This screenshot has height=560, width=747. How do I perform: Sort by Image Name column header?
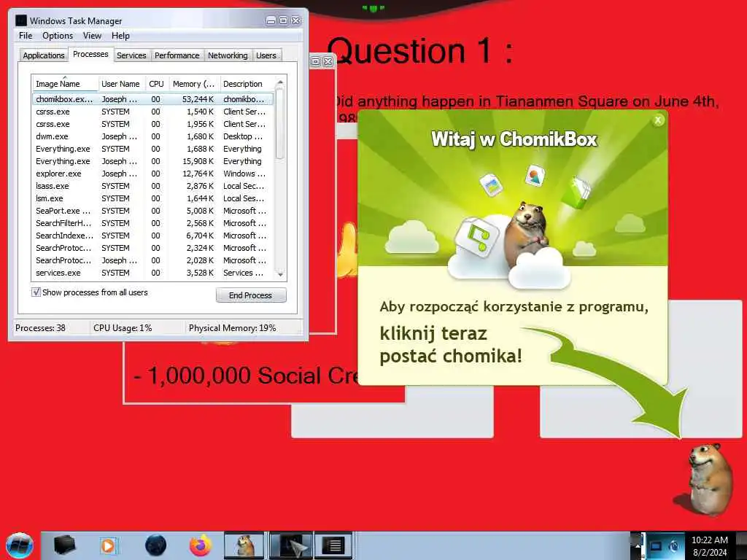(65, 84)
